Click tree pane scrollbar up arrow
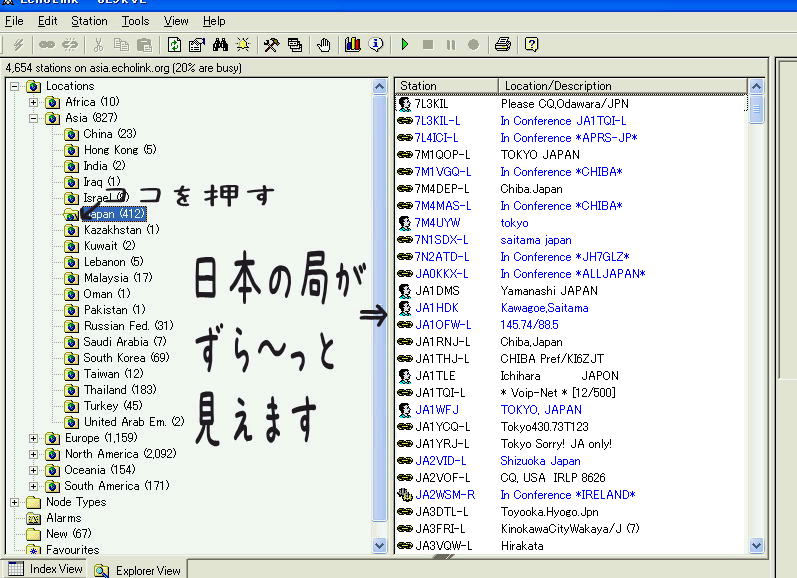797x578 pixels. 379,86
